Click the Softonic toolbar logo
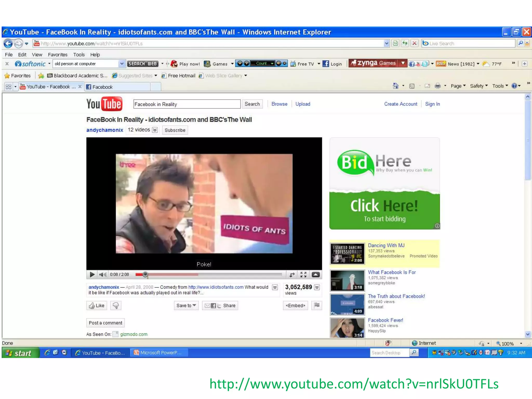This screenshot has height=399, width=532. coord(30,64)
